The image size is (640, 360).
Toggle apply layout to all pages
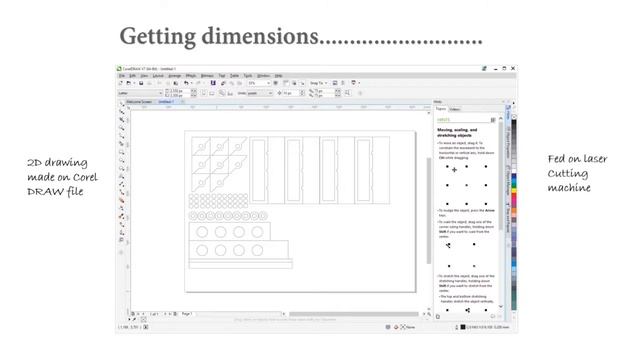click(222, 93)
